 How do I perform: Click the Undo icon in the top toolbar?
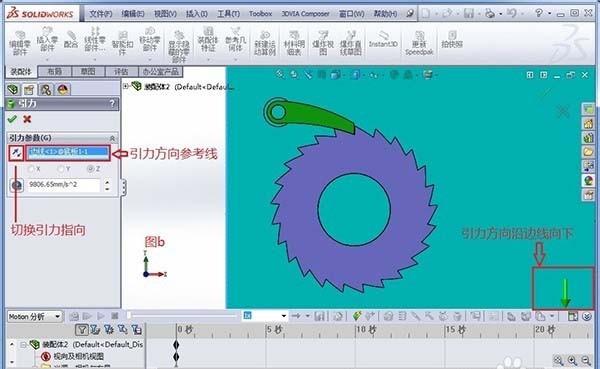[512, 13]
